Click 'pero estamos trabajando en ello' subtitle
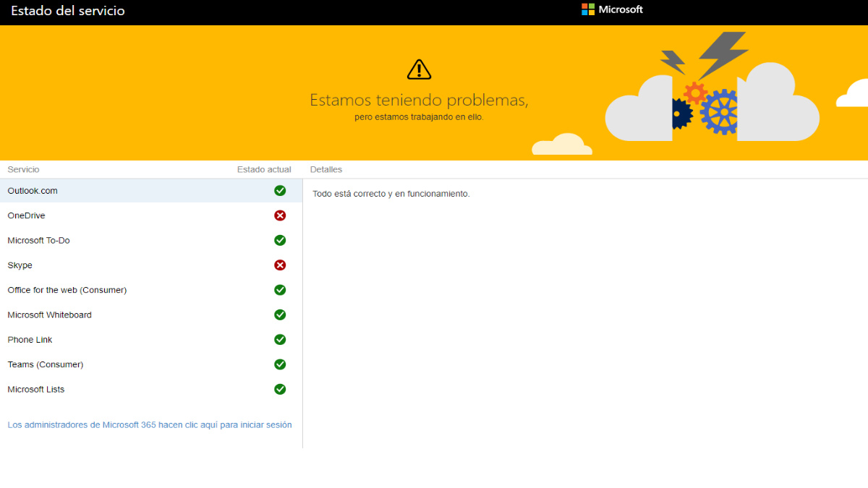 [419, 116]
